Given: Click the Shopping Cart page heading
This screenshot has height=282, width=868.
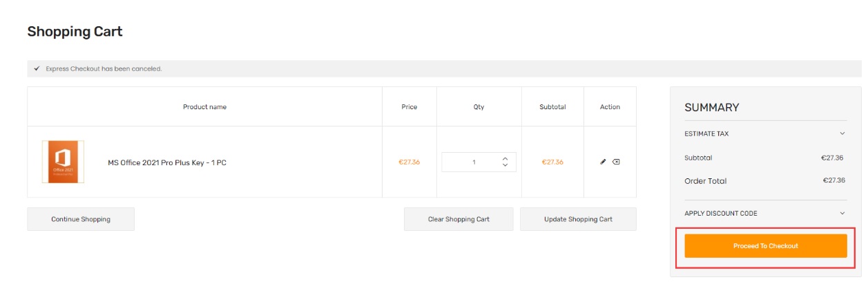Looking at the screenshot, I should [75, 32].
